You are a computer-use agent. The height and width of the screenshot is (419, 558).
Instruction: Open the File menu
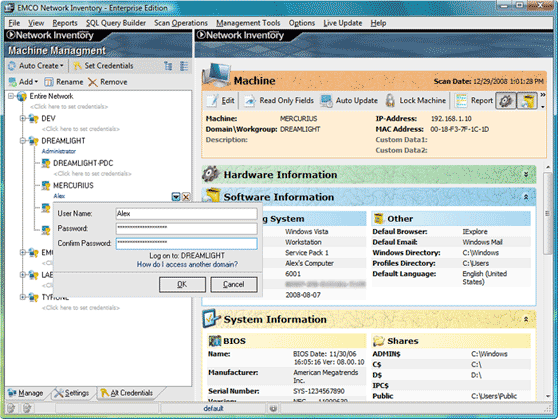14,23
